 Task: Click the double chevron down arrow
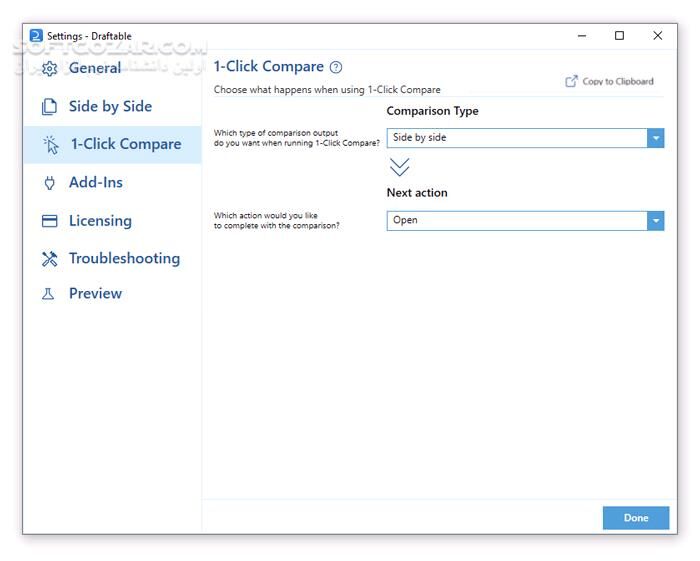coord(399,167)
